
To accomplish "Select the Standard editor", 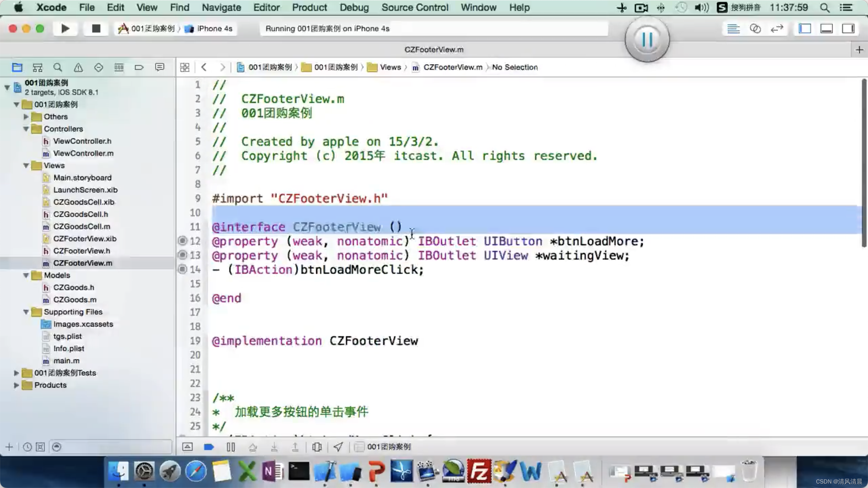I will [x=733, y=29].
